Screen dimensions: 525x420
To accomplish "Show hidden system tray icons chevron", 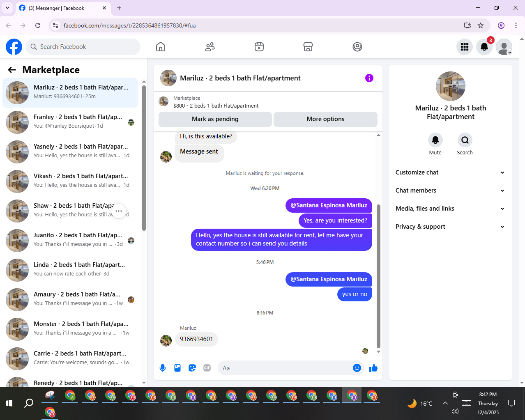I will (x=445, y=403).
